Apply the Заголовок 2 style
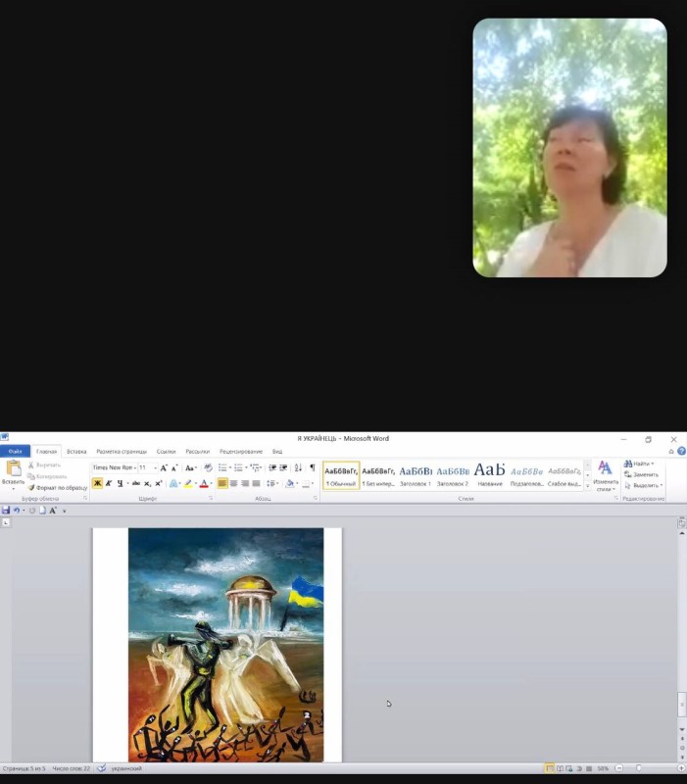 pos(453,475)
